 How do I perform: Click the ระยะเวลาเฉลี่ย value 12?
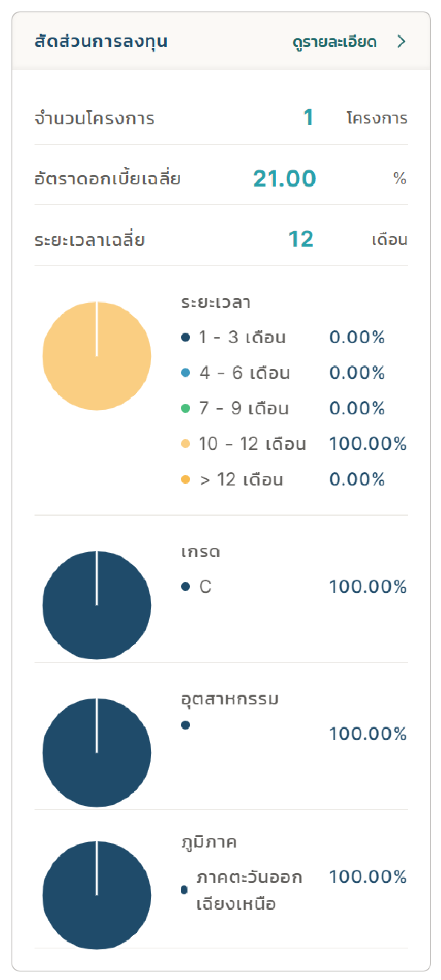click(x=301, y=239)
